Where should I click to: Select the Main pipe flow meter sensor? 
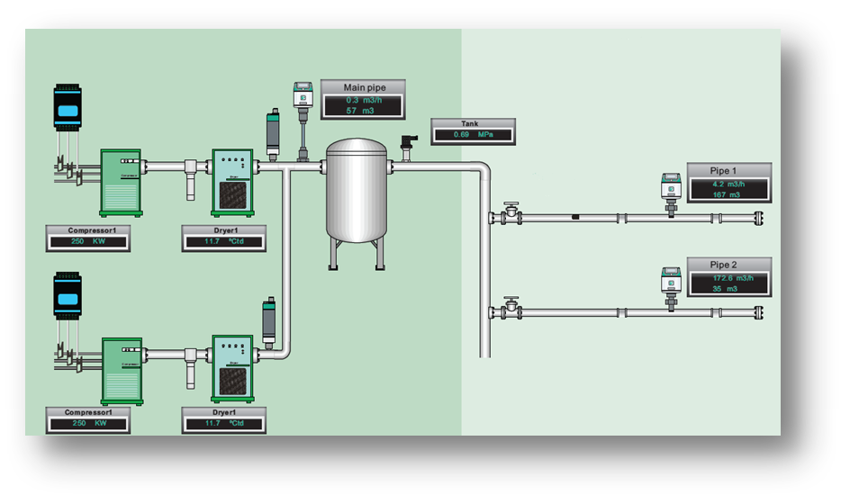point(303,101)
